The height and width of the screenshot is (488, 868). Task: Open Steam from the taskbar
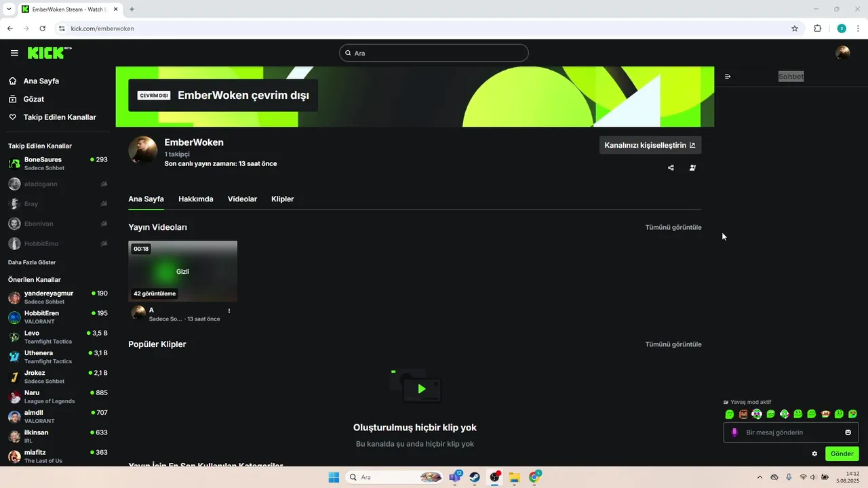[x=475, y=477]
